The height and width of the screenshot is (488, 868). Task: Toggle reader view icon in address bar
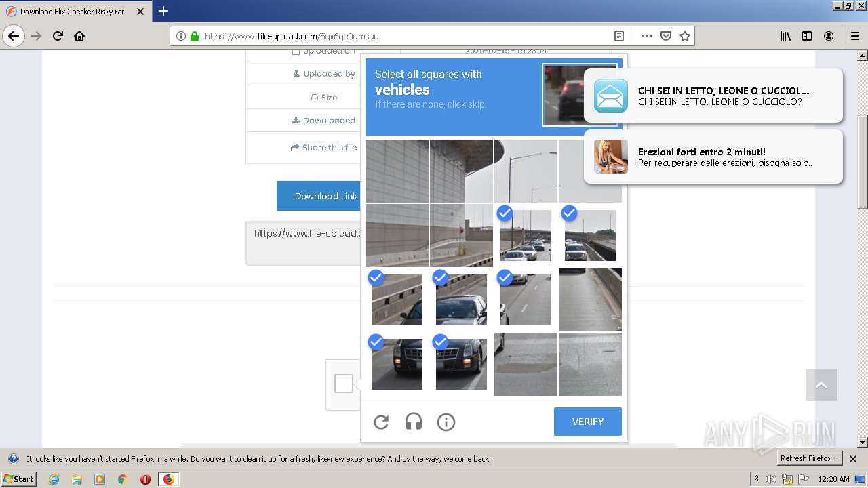coord(619,36)
